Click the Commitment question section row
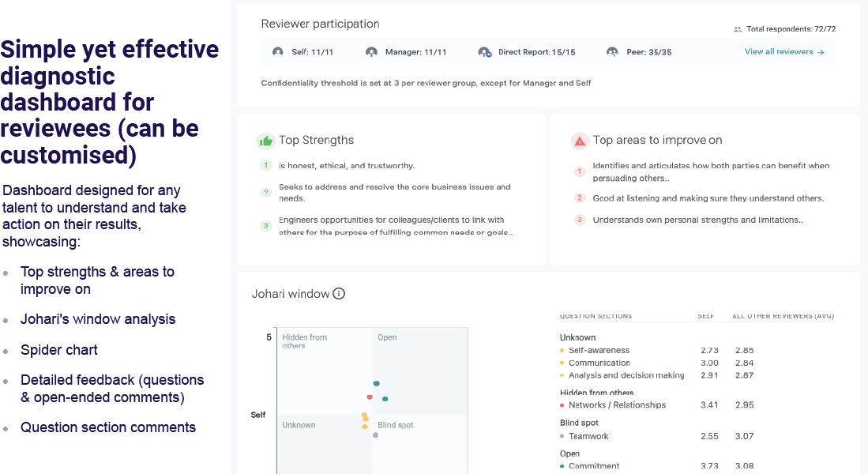 (594, 466)
